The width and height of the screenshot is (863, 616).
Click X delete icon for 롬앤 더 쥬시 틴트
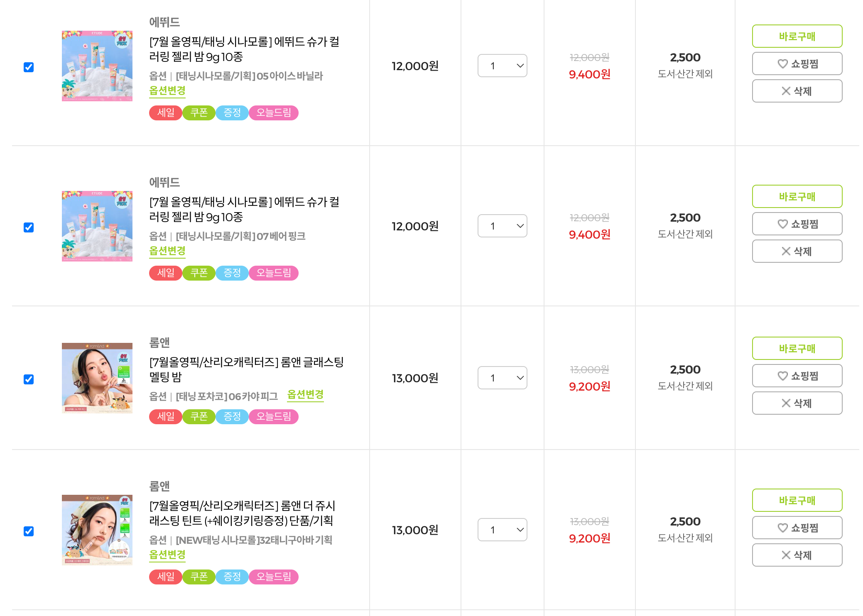point(786,555)
